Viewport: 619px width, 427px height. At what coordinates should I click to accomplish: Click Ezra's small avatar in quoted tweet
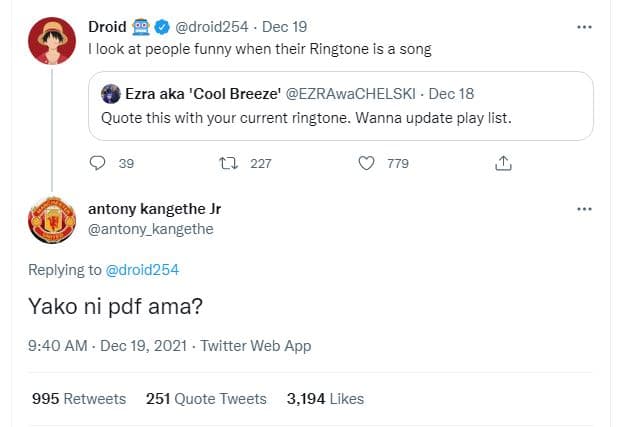tap(112, 94)
